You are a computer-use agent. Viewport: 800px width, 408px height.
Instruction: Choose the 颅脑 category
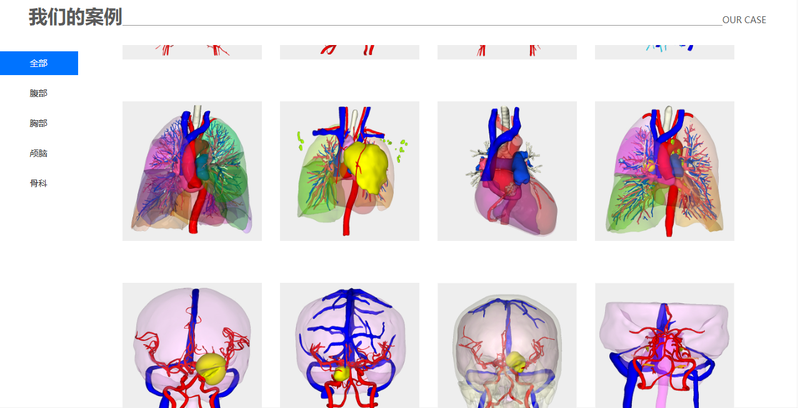coord(39,154)
